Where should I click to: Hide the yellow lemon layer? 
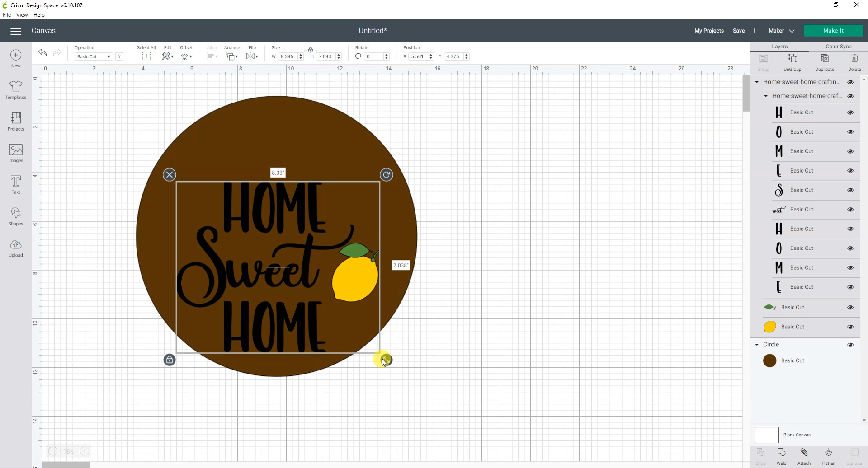point(850,327)
